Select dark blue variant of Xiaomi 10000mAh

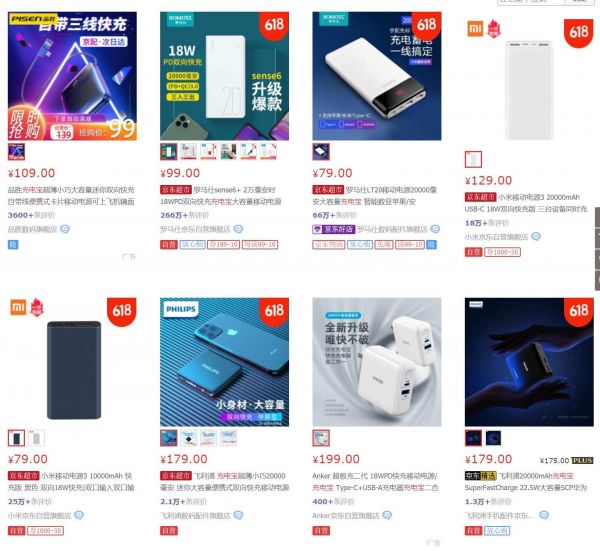click(16, 439)
